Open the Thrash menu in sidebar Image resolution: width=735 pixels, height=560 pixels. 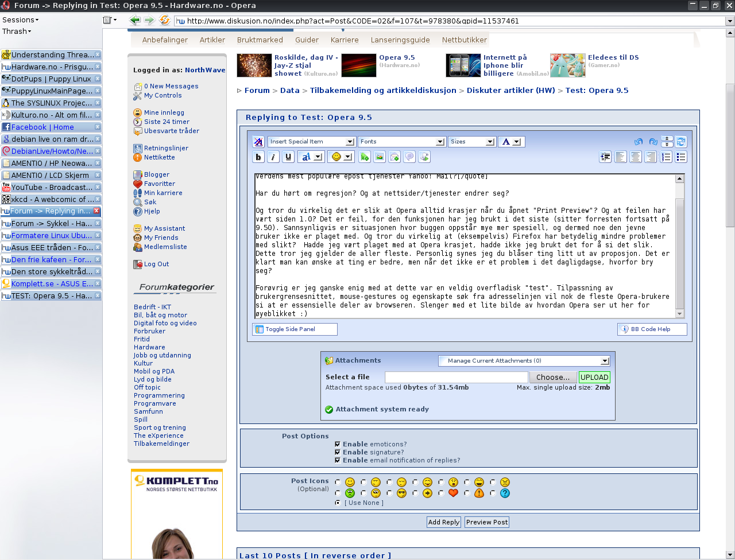(x=17, y=31)
